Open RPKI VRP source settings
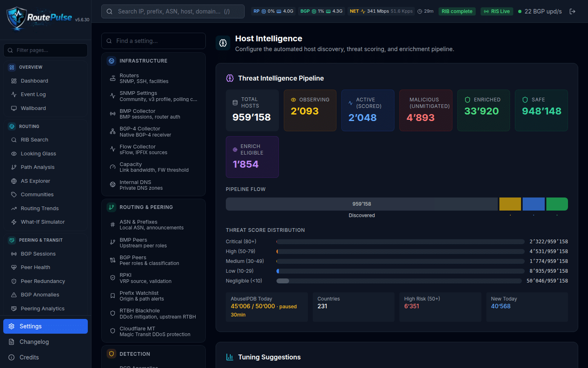The width and height of the screenshot is (588, 368). [154, 278]
